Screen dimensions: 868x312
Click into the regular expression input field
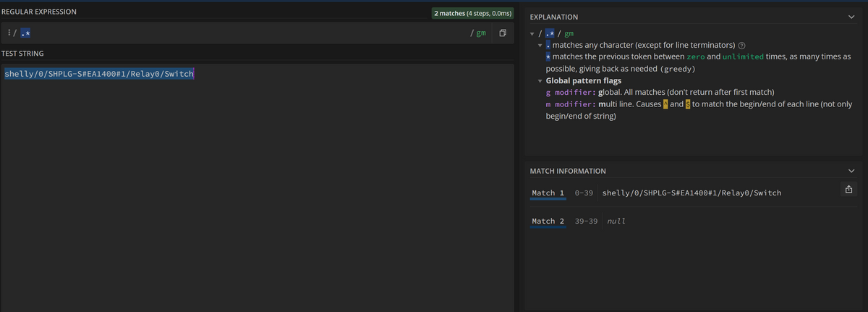tap(246, 33)
